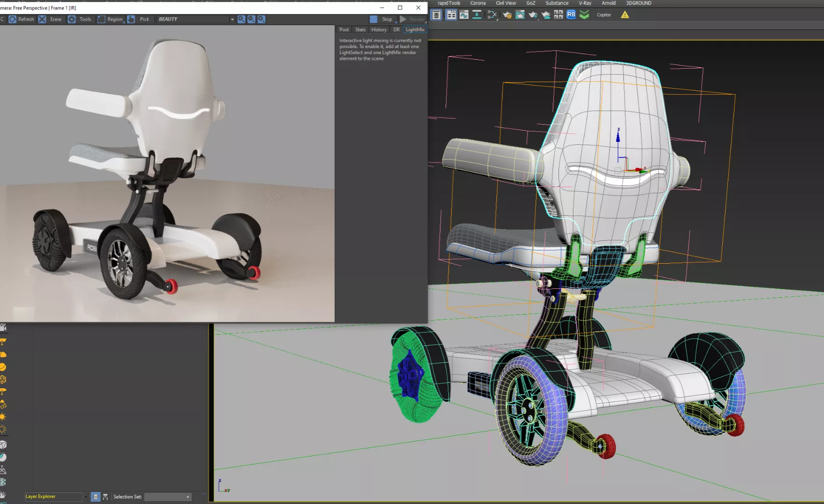824x504 pixels.
Task: Stop the interactive render
Action: [381, 19]
